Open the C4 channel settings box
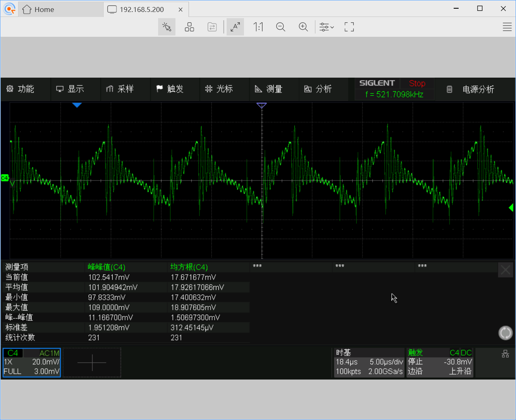Screen dimensions: 516x420 (x=32, y=363)
